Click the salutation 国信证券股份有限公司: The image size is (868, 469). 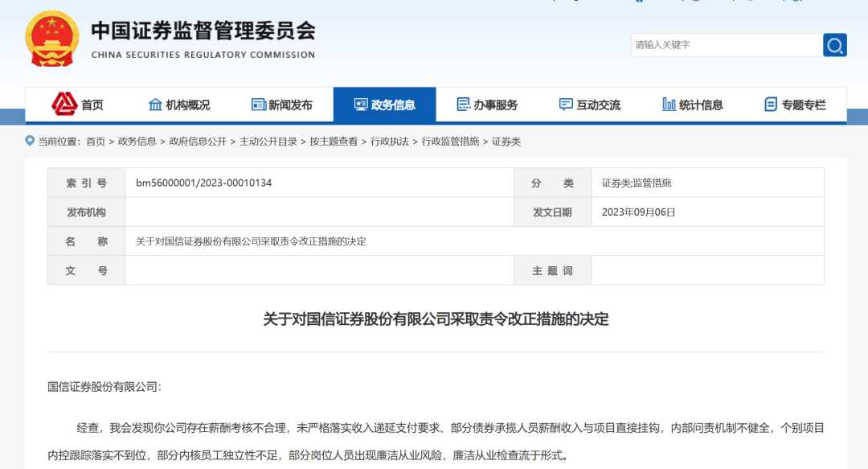[104, 387]
